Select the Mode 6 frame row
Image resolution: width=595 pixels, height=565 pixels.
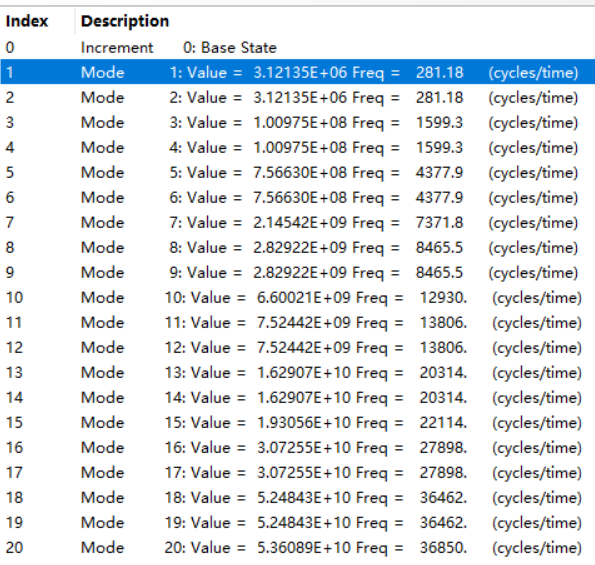298,197
